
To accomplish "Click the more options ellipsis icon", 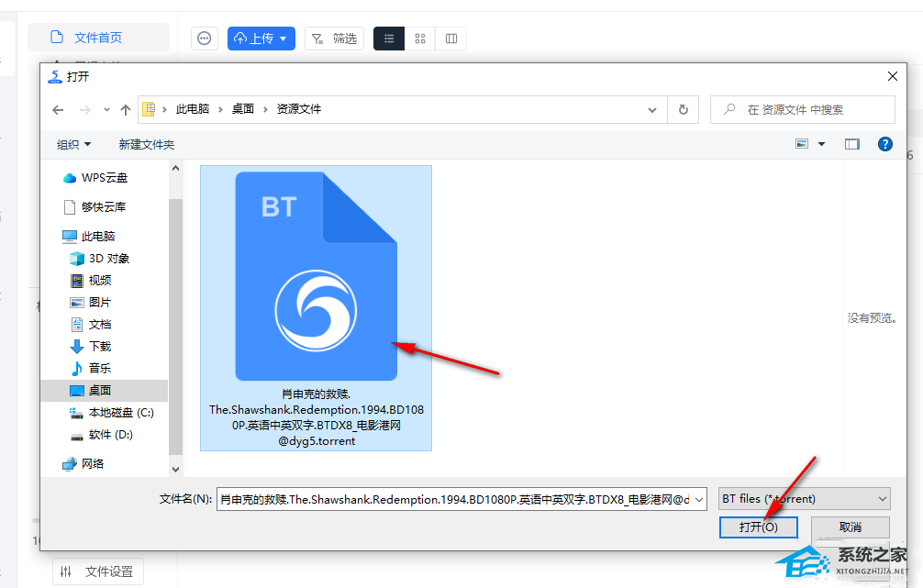I will pos(205,39).
